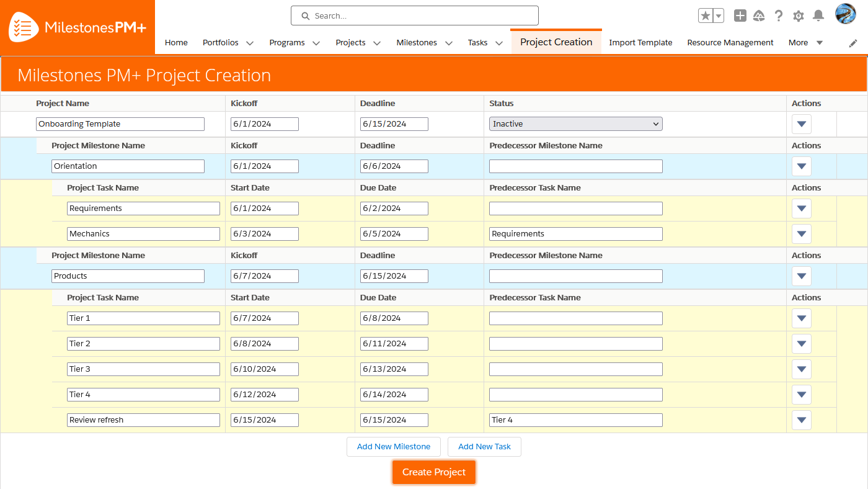Open actions menu for Tier 2 task

tap(802, 344)
